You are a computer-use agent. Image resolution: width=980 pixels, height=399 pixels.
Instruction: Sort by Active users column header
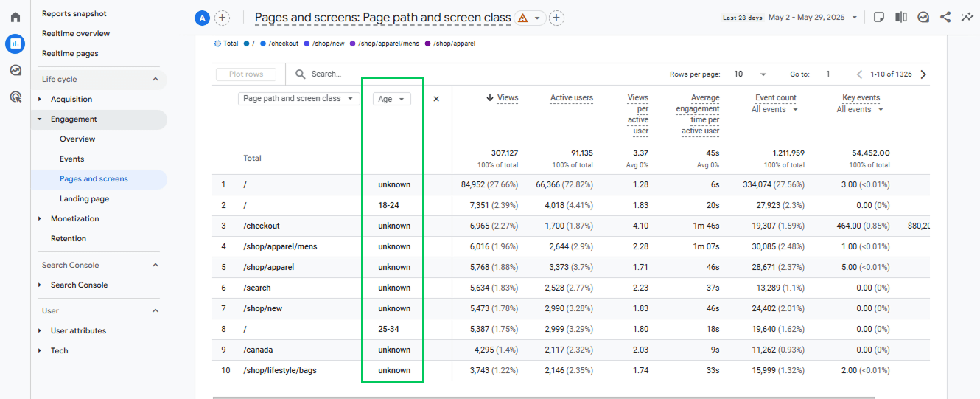point(572,98)
